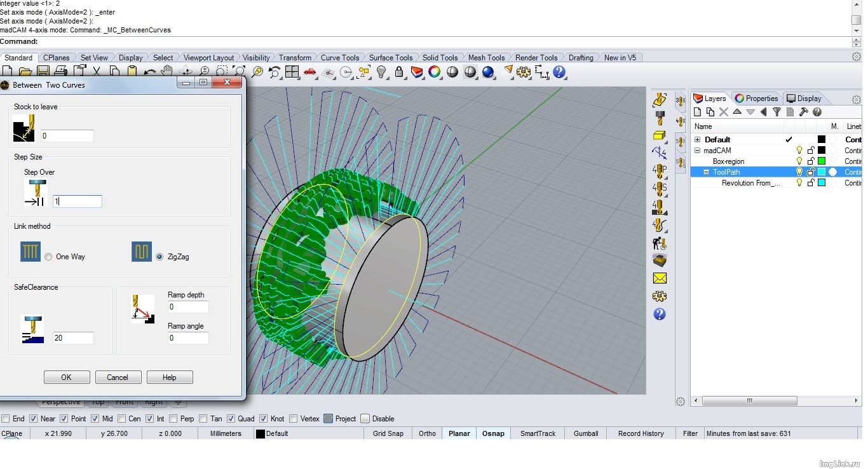868x469 pixels.
Task: Switch to the Curve Tools tab
Action: 339,57
